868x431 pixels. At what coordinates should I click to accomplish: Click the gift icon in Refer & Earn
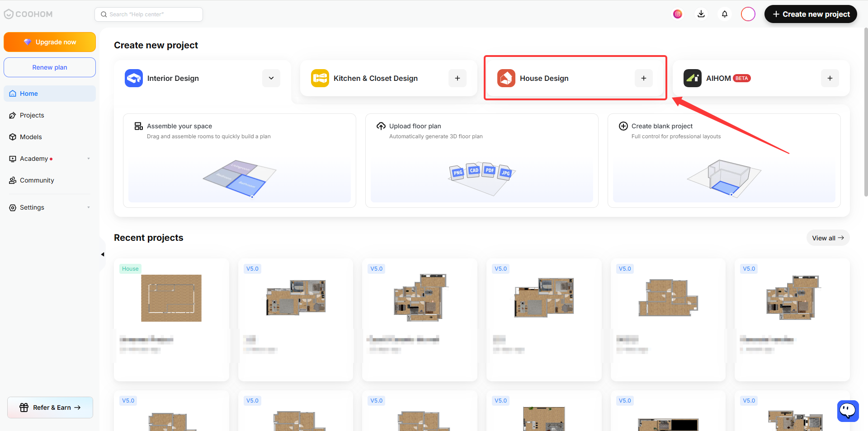coord(24,408)
